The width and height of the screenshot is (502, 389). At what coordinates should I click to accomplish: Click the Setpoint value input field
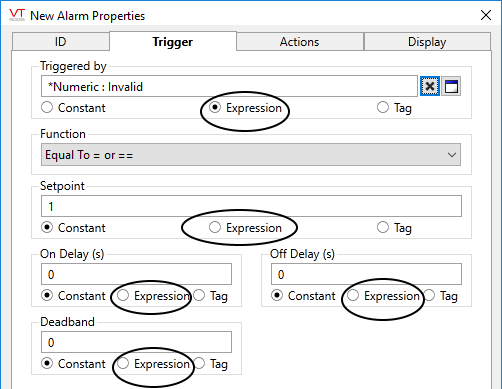251,206
